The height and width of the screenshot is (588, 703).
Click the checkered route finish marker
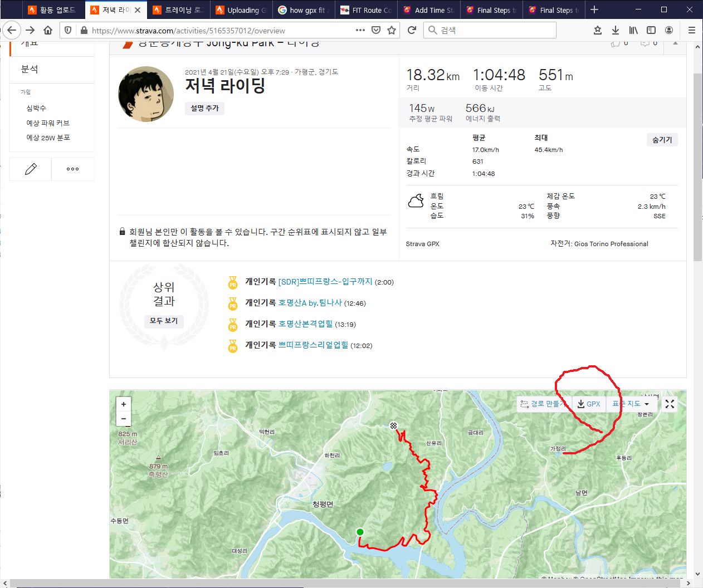point(393,425)
